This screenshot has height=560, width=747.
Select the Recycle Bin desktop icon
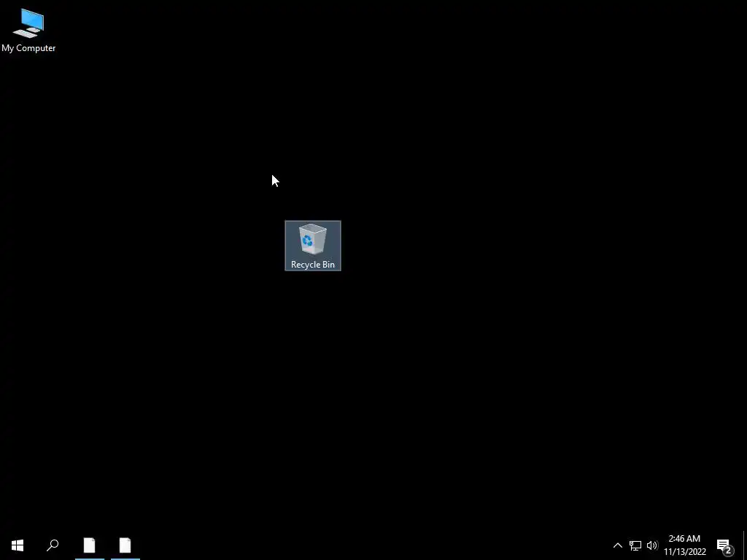pyautogui.click(x=312, y=246)
